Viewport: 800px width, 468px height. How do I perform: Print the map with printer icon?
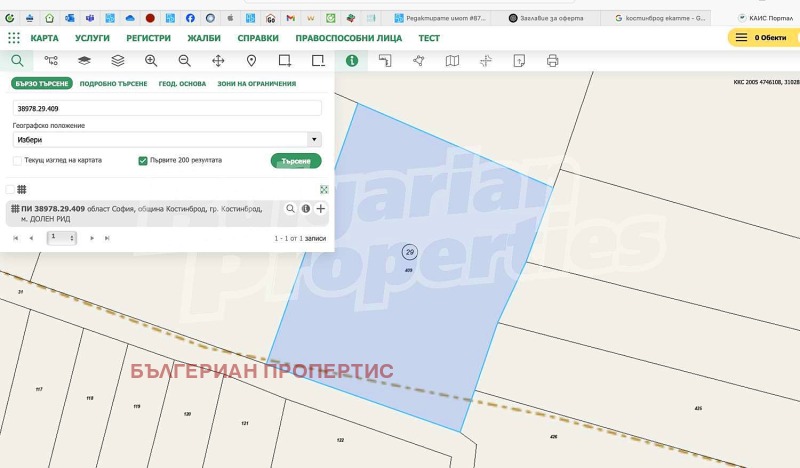[553, 61]
